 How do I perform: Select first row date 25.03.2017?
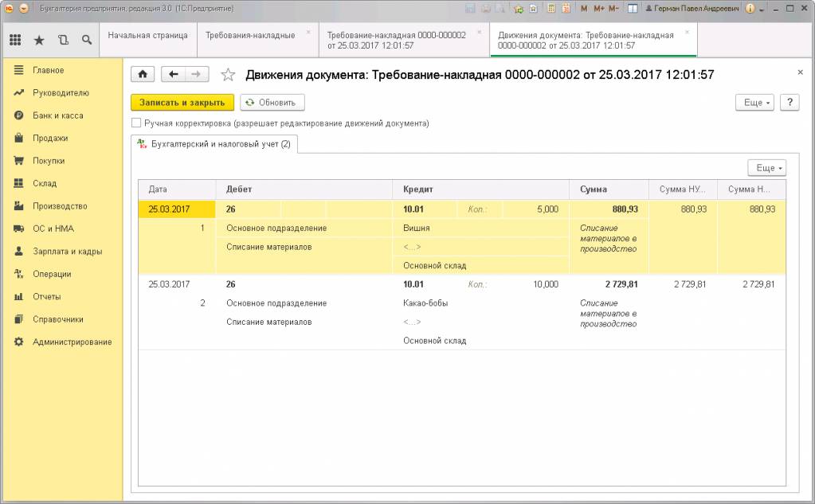(177, 209)
